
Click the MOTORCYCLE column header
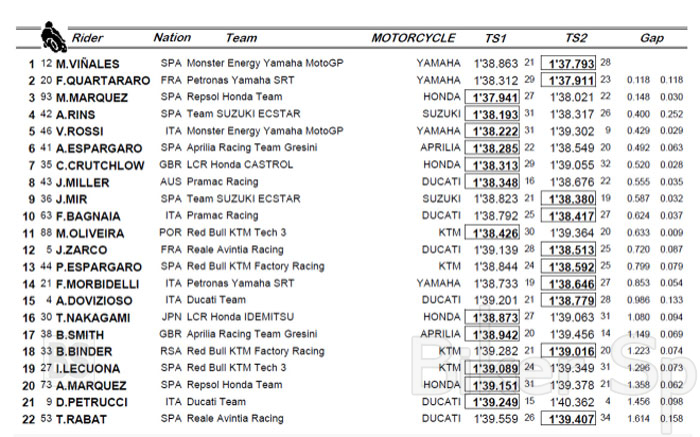point(413,39)
